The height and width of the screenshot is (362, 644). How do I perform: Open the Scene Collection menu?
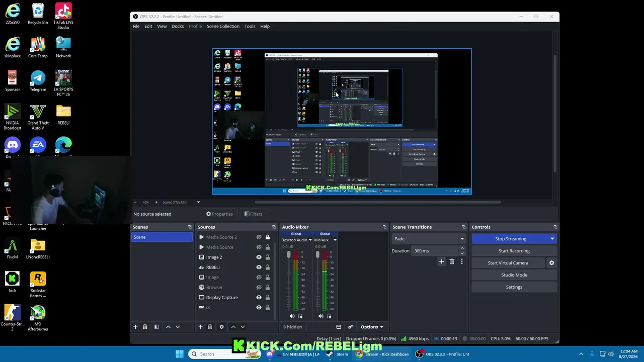click(223, 26)
